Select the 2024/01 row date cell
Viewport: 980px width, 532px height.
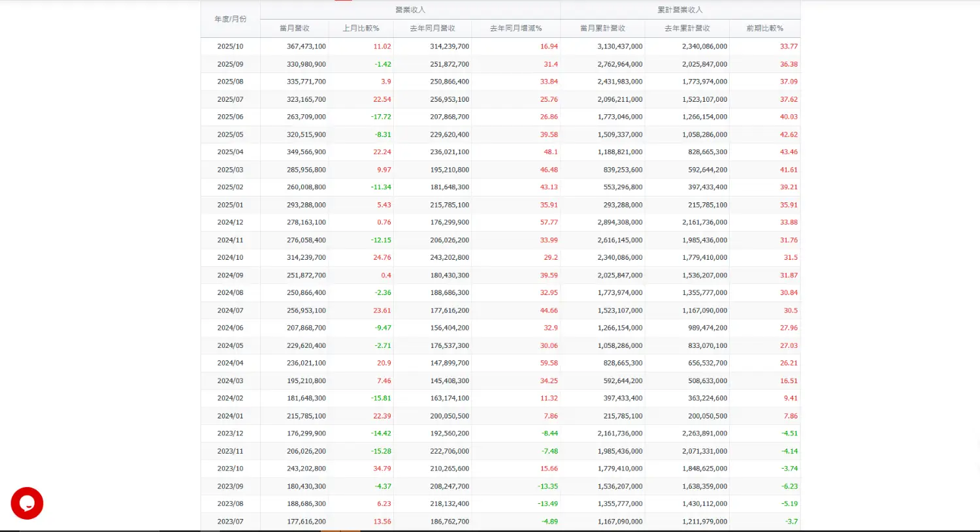[x=230, y=416]
